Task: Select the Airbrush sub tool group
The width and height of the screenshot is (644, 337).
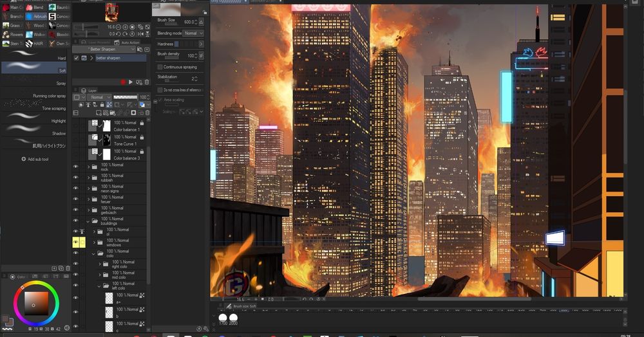Action: [x=35, y=16]
